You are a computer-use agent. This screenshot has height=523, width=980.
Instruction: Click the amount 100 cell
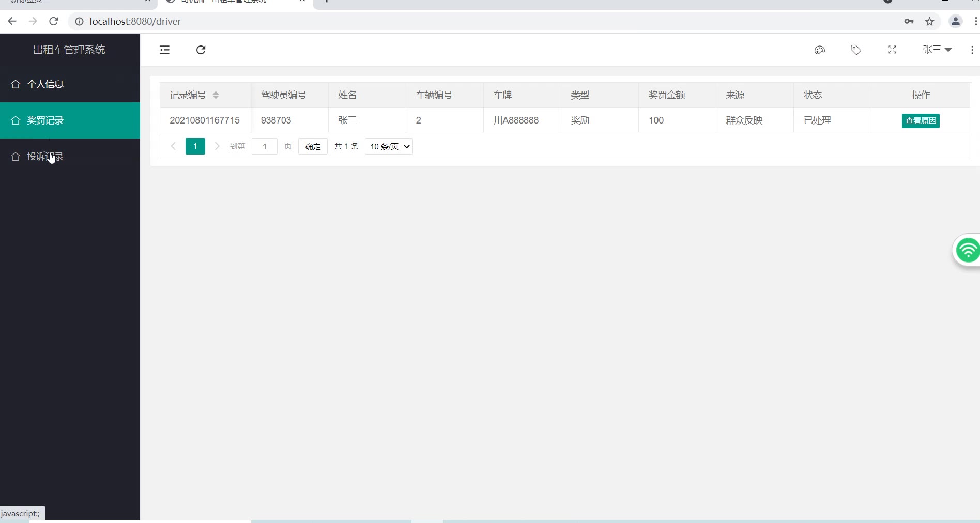point(677,120)
